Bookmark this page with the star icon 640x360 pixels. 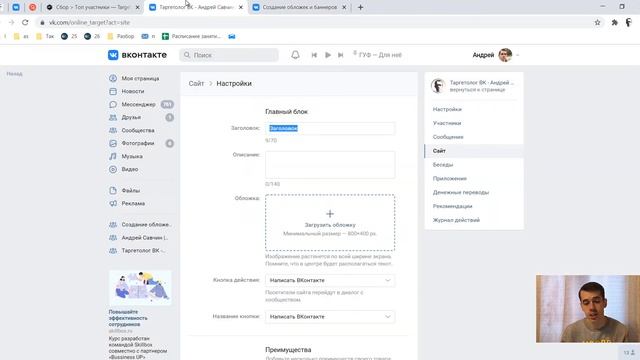[x=598, y=22]
